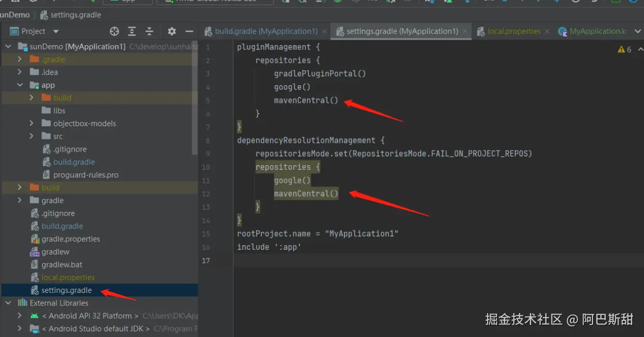Expand the build folder under app
Image resolution: width=644 pixels, height=337 pixels.
[x=32, y=98]
